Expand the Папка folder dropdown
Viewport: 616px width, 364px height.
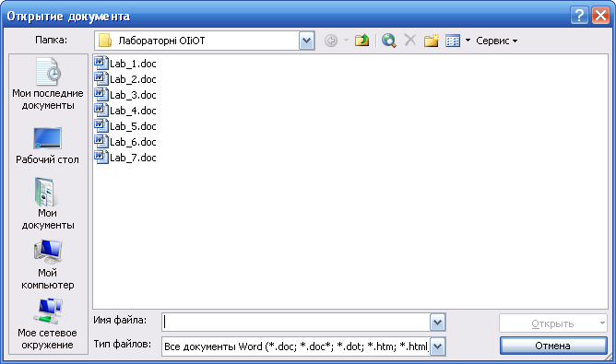(307, 41)
